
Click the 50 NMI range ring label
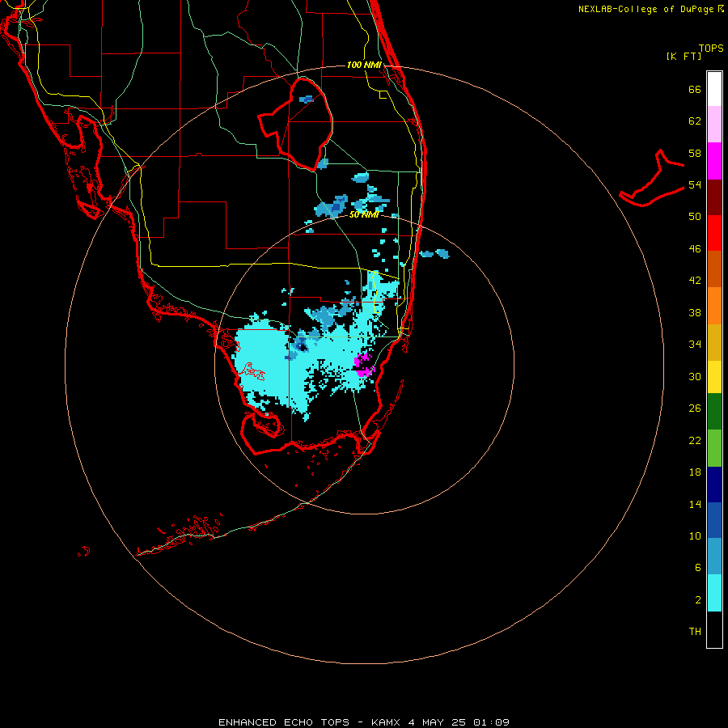pos(364,215)
